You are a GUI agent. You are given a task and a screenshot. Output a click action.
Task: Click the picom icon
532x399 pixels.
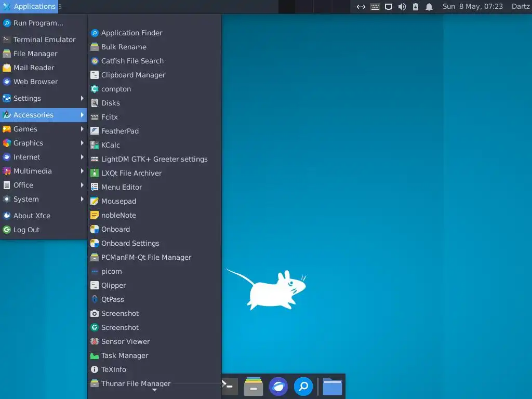pos(95,271)
